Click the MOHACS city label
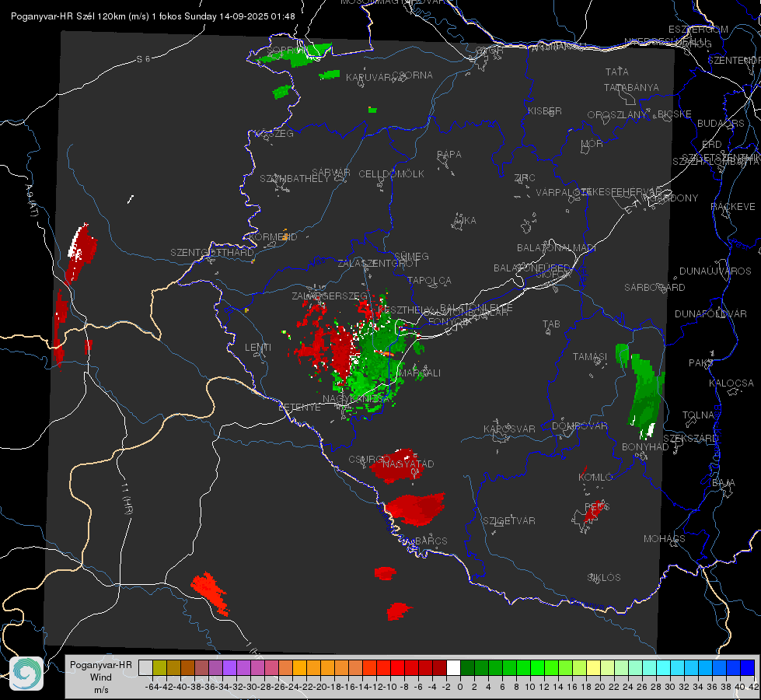 [665, 539]
